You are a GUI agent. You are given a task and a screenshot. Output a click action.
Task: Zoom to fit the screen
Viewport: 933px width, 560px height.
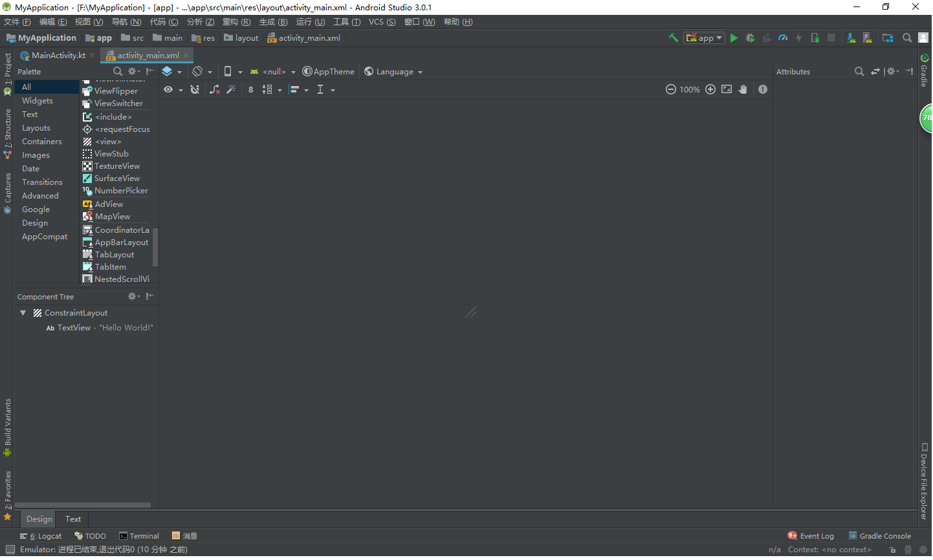pyautogui.click(x=727, y=90)
